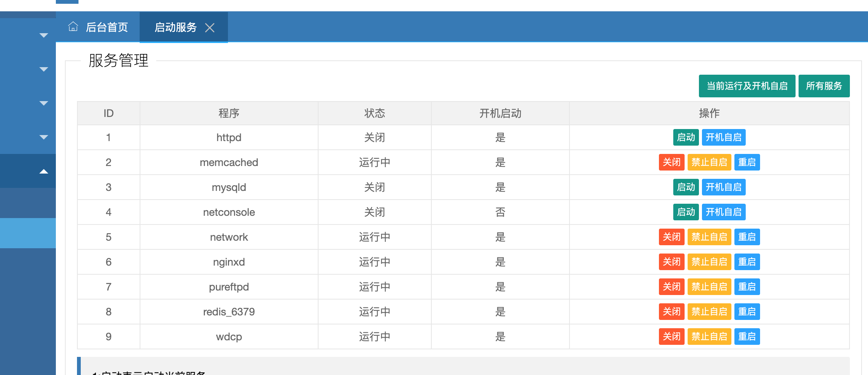Start the httpd service
The width and height of the screenshot is (868, 375).
pos(686,137)
